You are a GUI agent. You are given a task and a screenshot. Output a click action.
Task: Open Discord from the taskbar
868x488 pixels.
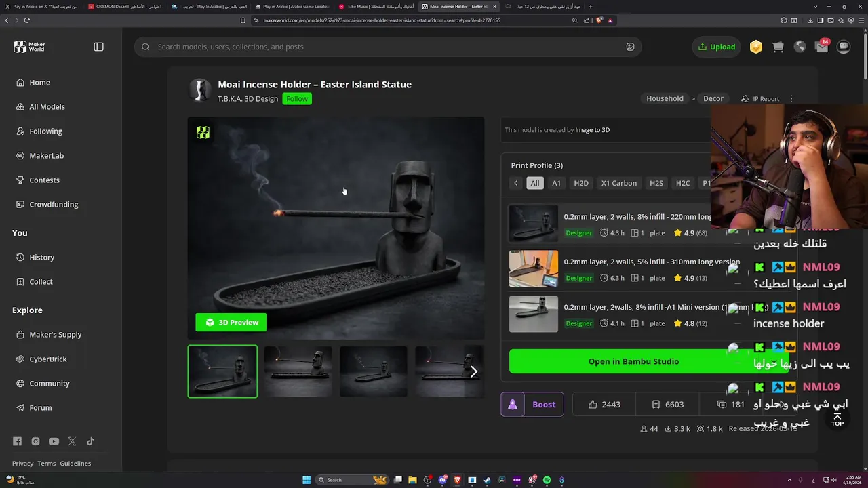(x=442, y=480)
